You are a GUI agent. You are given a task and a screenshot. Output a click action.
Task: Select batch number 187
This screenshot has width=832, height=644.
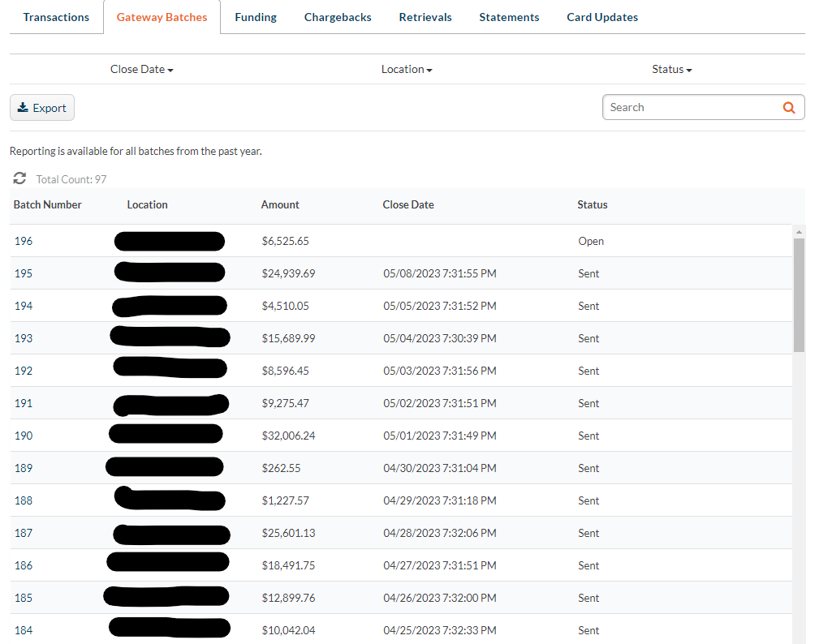click(24, 533)
